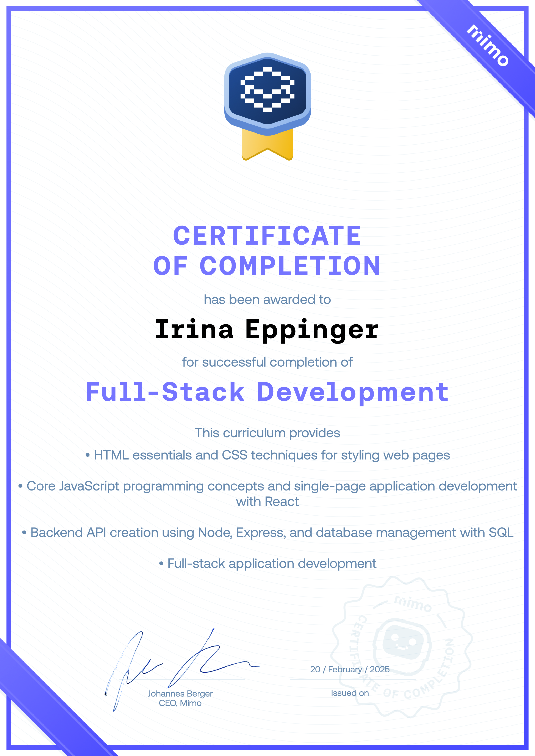Click the 'with React' line

(x=267, y=502)
